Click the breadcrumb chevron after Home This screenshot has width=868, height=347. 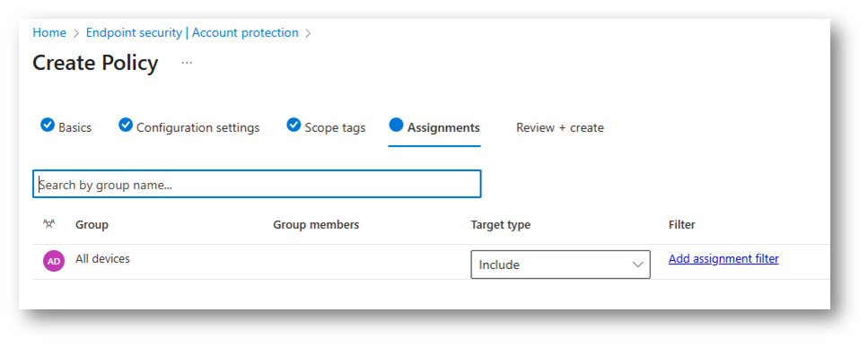(x=76, y=33)
